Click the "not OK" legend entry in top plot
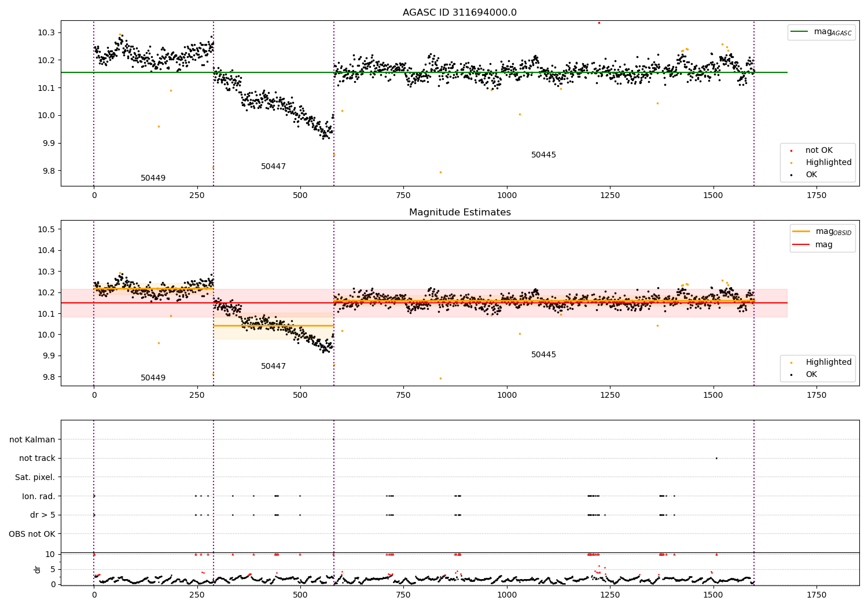This screenshot has width=868, height=608. pos(819,151)
